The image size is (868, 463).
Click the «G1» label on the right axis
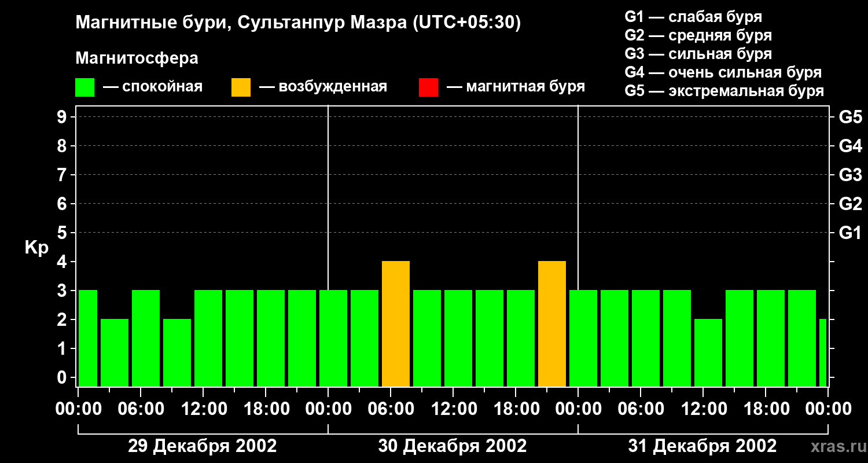coord(851,233)
